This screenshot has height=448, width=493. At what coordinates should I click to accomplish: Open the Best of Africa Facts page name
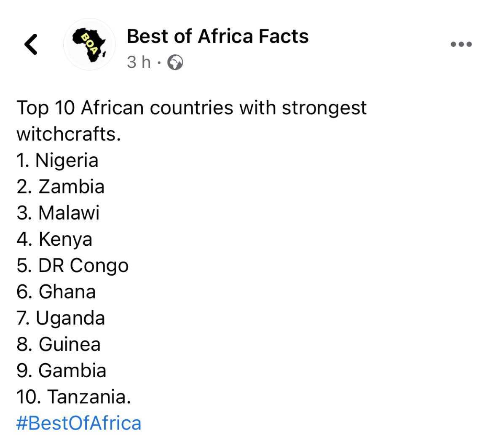click(217, 36)
